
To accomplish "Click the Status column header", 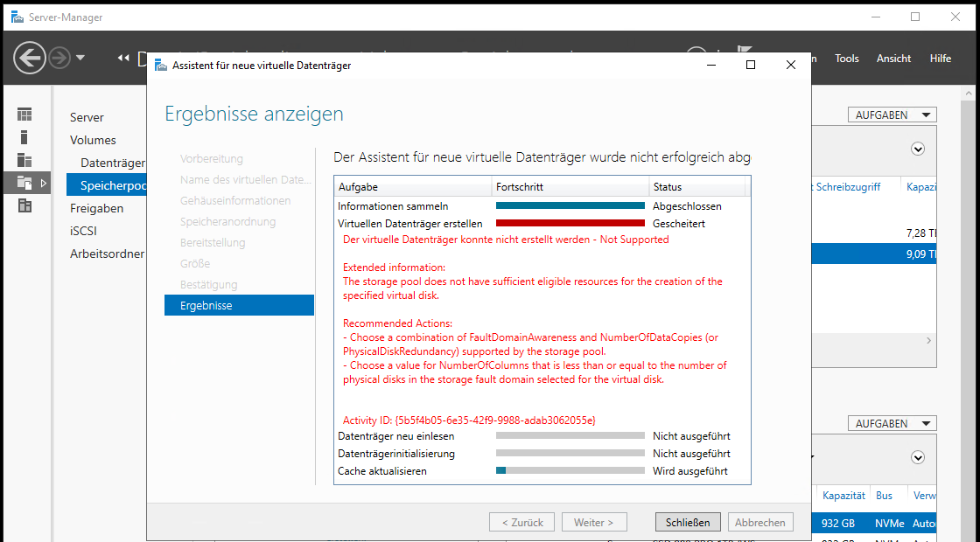I will click(697, 187).
